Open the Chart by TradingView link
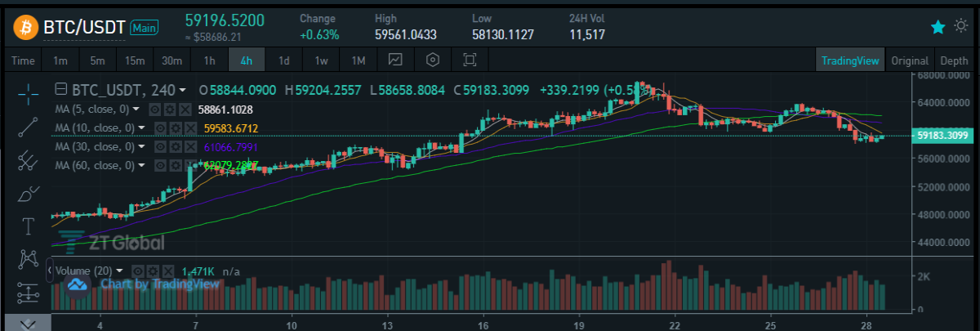Image resolution: width=980 pixels, height=331 pixels. (x=159, y=284)
